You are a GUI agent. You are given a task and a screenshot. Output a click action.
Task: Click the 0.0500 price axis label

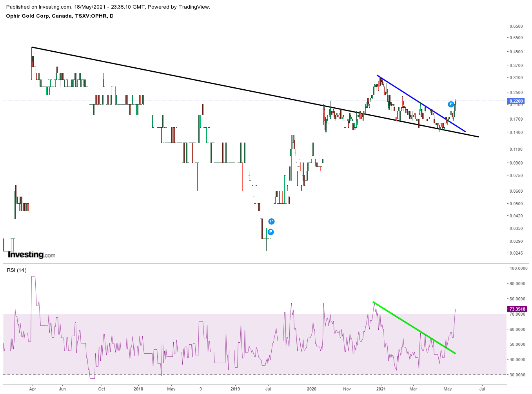(516, 204)
